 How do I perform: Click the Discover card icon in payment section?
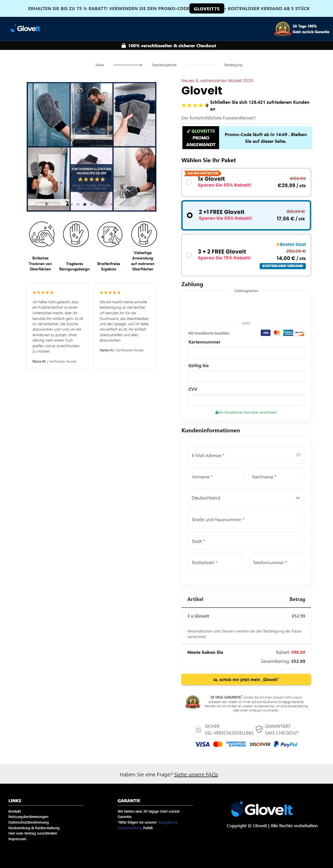coord(299,333)
